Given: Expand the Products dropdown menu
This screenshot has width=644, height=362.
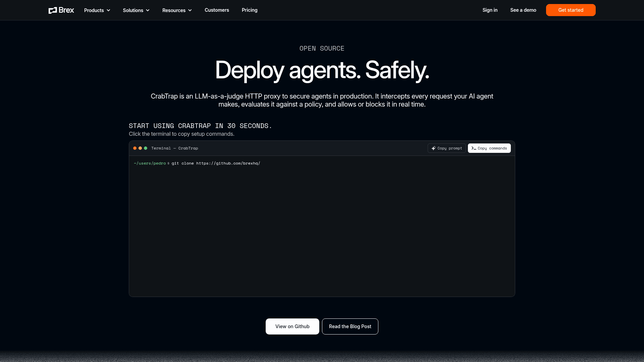Looking at the screenshot, I should pyautogui.click(x=97, y=10).
